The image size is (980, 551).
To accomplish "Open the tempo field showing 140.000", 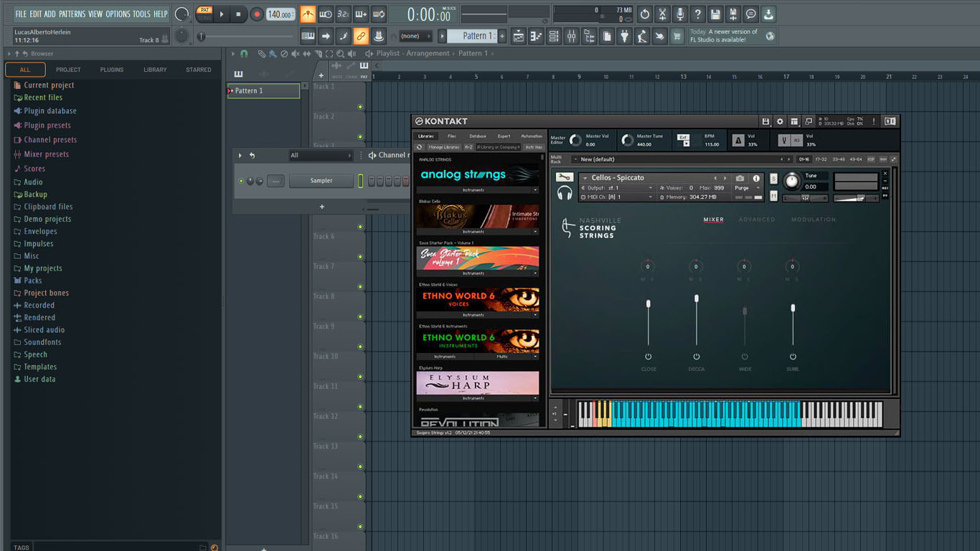I will [x=281, y=14].
